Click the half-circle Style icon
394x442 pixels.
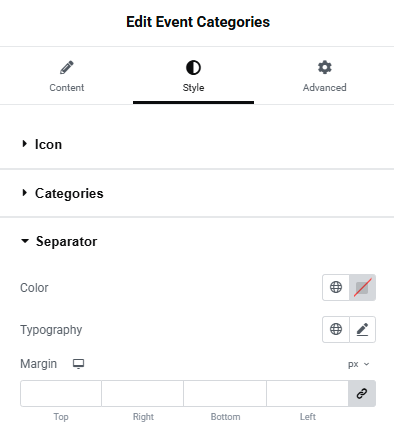pyautogui.click(x=193, y=67)
